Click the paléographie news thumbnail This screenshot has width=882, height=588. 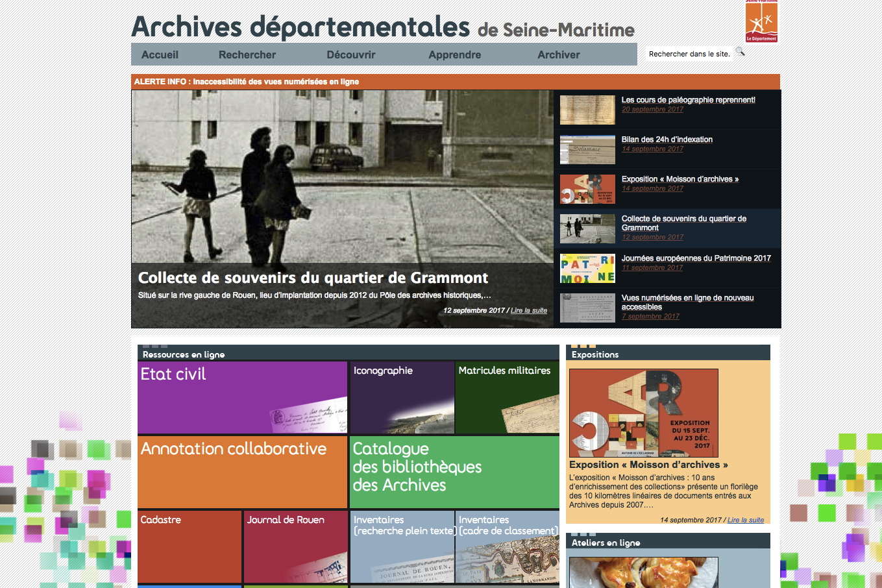(x=587, y=110)
